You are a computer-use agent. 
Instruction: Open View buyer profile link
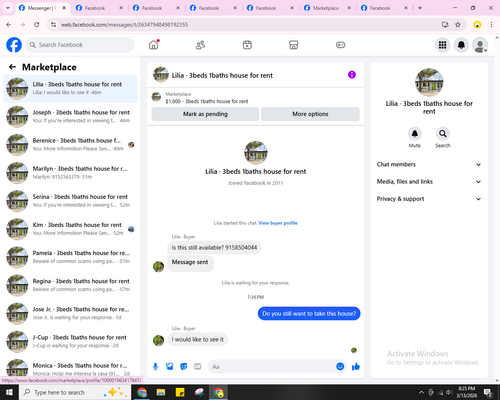coord(278,223)
